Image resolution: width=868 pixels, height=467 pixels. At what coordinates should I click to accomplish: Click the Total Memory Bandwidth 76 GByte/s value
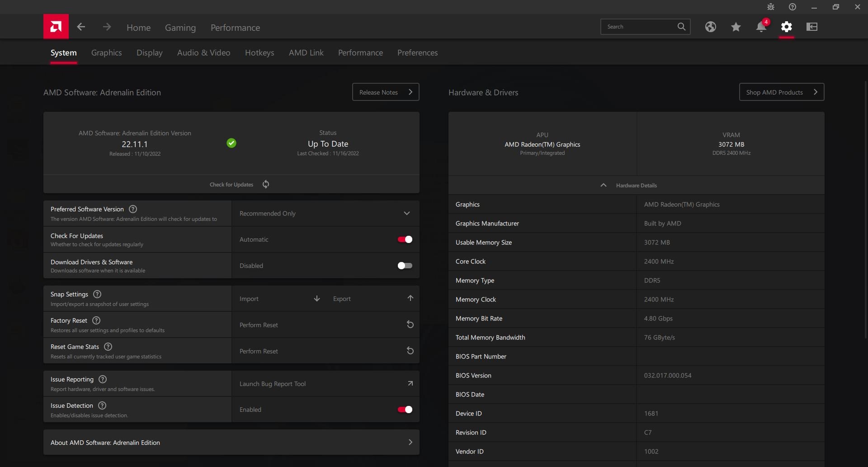[660, 338]
